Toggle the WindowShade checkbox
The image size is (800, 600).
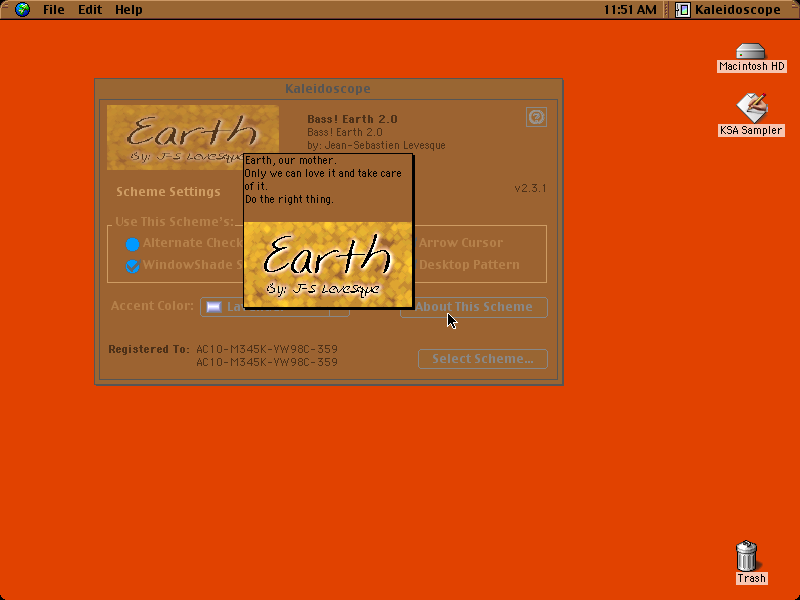132,266
